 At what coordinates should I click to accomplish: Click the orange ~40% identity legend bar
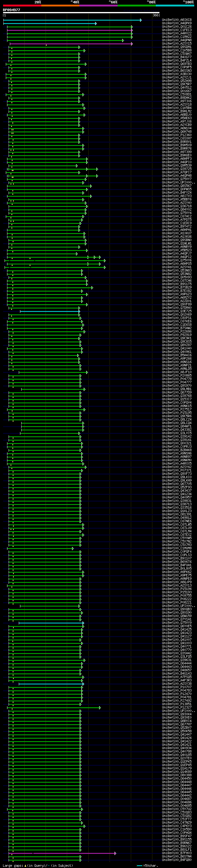point(60,6)
